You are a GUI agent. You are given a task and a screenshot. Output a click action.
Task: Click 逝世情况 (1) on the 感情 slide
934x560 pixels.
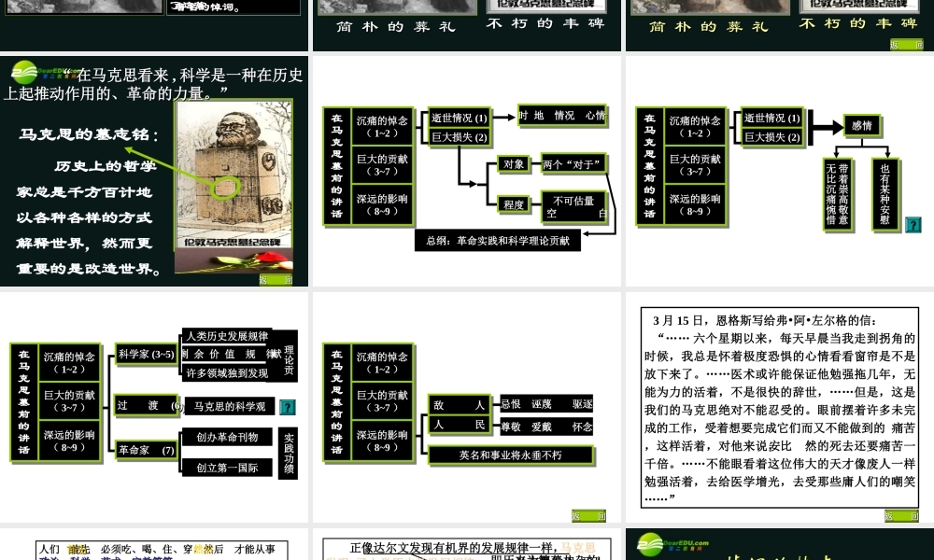tap(772, 119)
